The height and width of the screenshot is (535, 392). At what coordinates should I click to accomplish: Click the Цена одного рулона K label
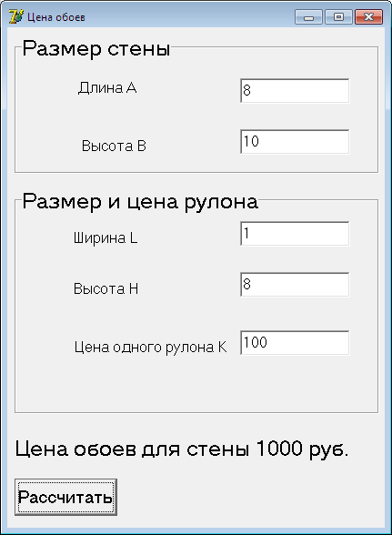click(x=150, y=348)
